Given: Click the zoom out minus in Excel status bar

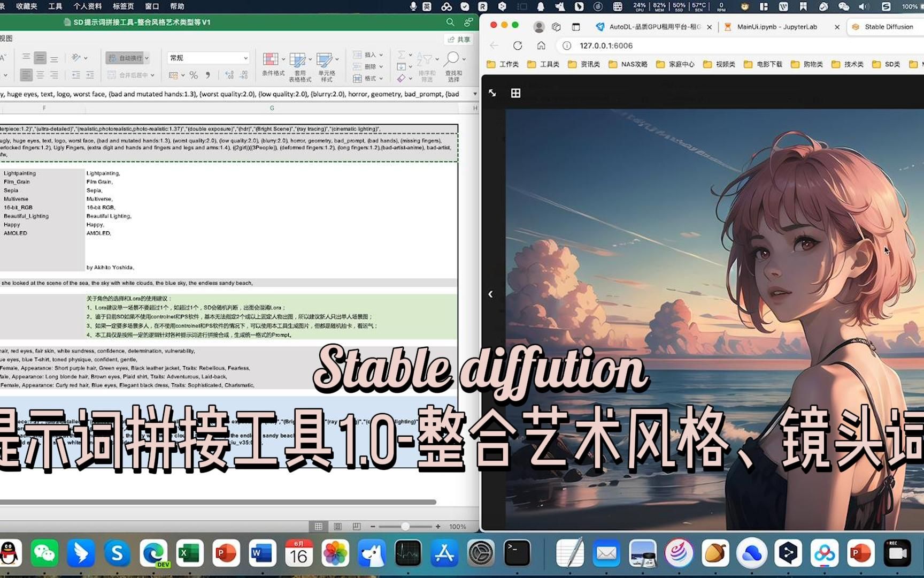Looking at the screenshot, I should click(373, 527).
